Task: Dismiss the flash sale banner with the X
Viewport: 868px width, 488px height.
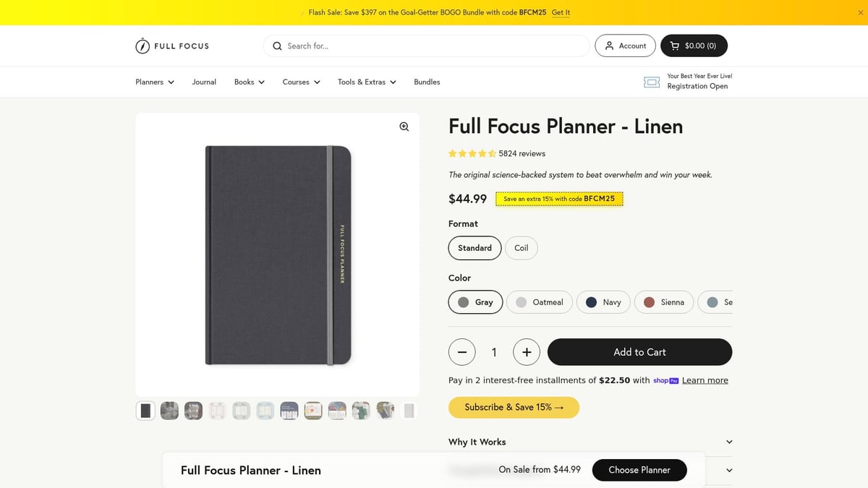Action: click(860, 12)
